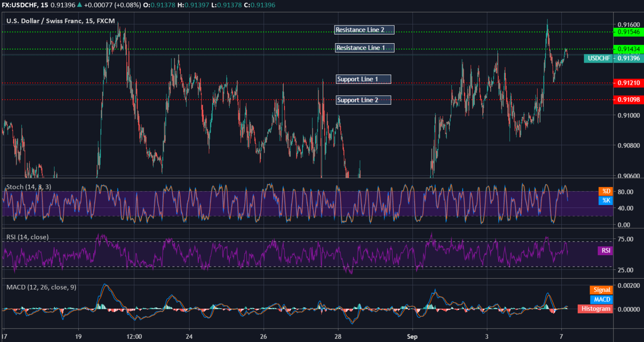Click the 0.91210 red price tag

click(629, 83)
